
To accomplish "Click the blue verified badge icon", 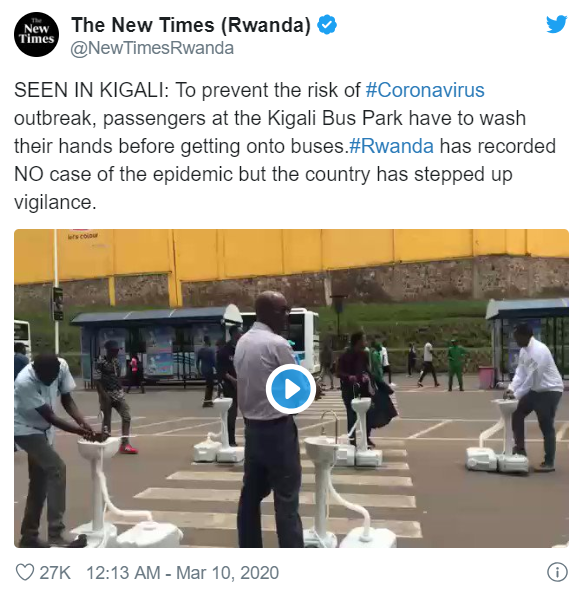I will coord(327,25).
